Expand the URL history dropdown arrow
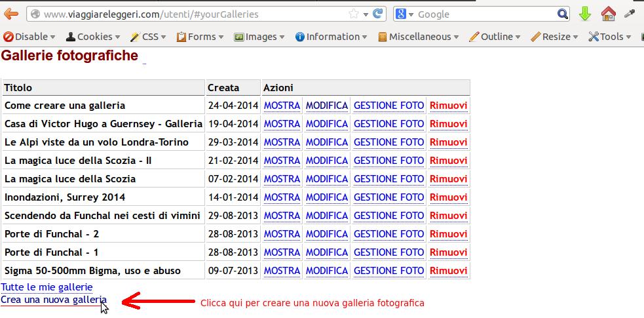The width and height of the screenshot is (644, 318). pyautogui.click(x=365, y=14)
